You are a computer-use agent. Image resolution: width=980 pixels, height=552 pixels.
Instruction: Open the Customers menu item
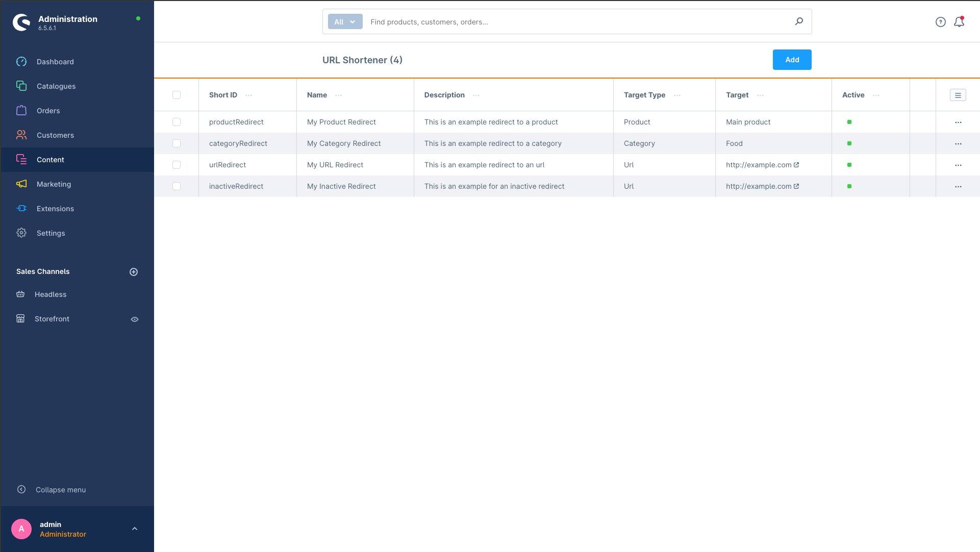(x=78, y=135)
